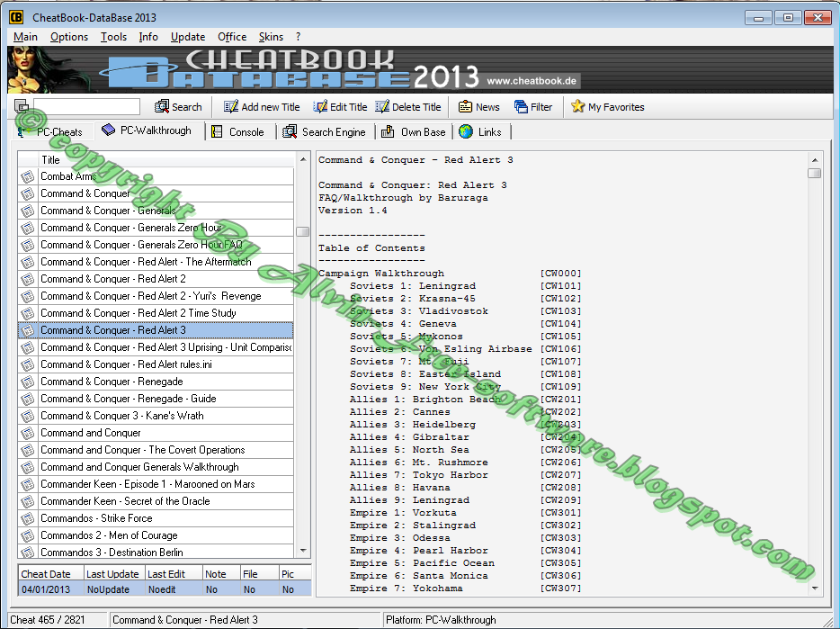This screenshot has height=629, width=840.
Task: Click the icon beside Commander Keen - Secret of the Oracle
Action: click(27, 501)
